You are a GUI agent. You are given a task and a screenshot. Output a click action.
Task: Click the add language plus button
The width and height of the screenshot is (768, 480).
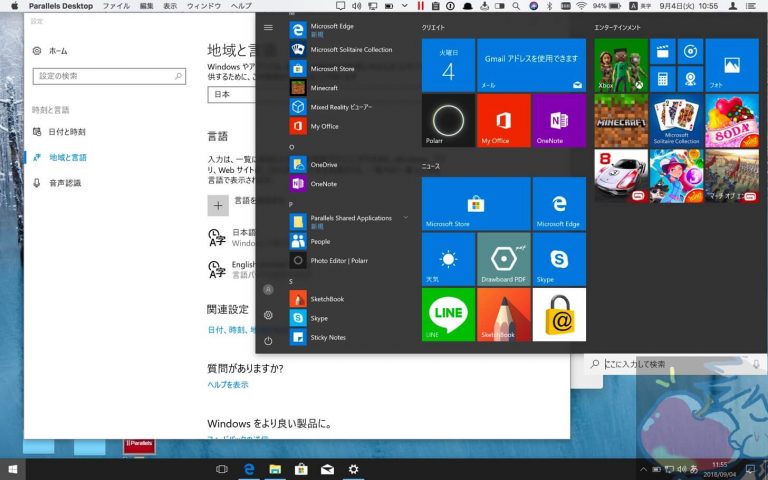218,206
